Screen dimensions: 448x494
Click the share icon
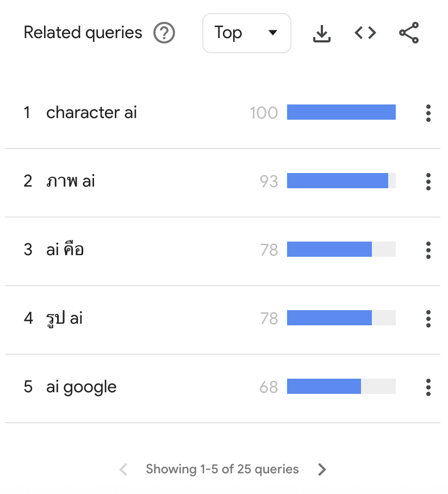pyautogui.click(x=409, y=33)
